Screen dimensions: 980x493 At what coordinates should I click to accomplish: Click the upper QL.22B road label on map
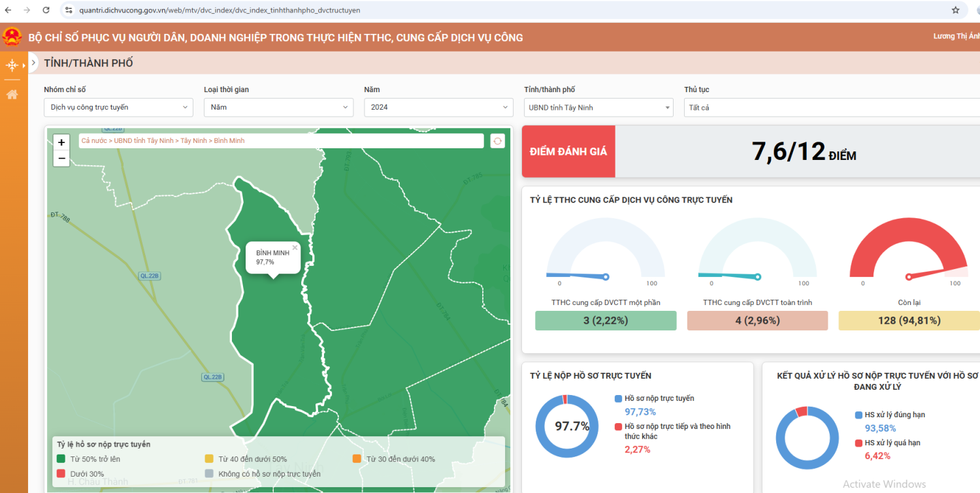pyautogui.click(x=150, y=276)
